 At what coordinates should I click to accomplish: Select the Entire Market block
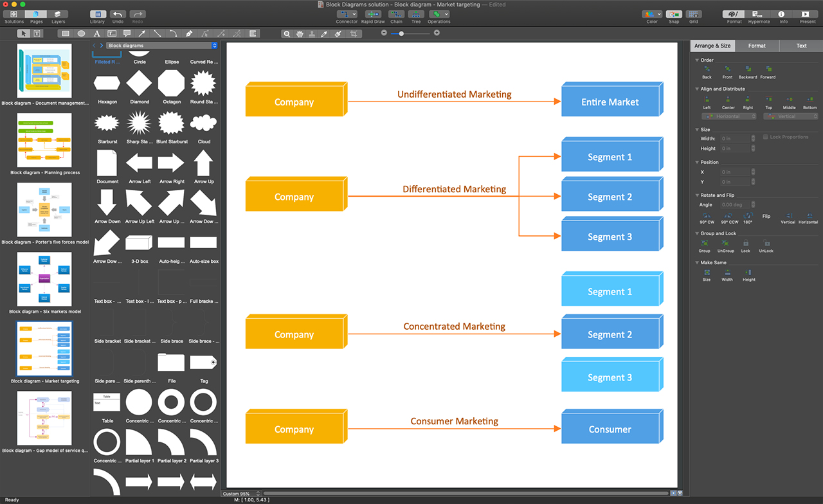point(612,99)
